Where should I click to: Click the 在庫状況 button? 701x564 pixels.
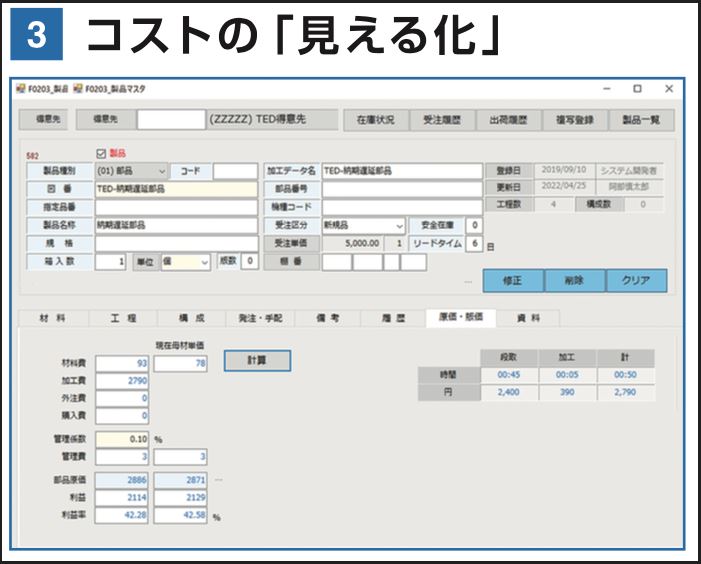coord(375,120)
